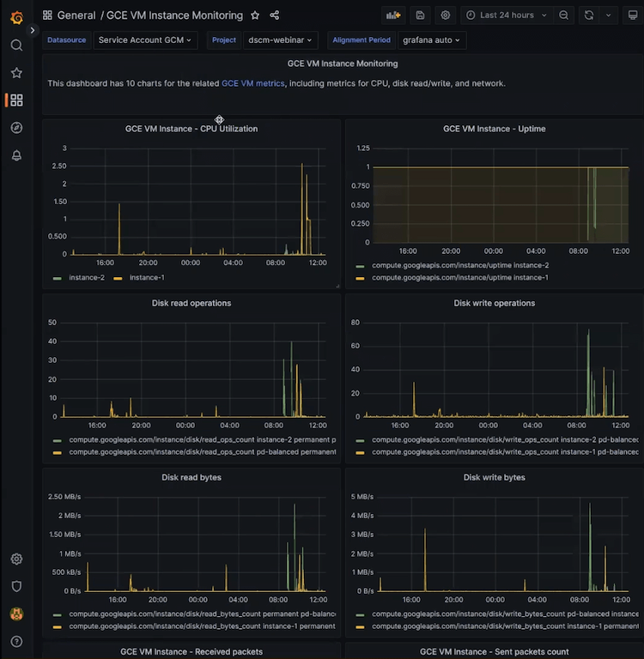Click green swatch of uptime instance-2 legend
644x659 pixels.
(x=360, y=266)
